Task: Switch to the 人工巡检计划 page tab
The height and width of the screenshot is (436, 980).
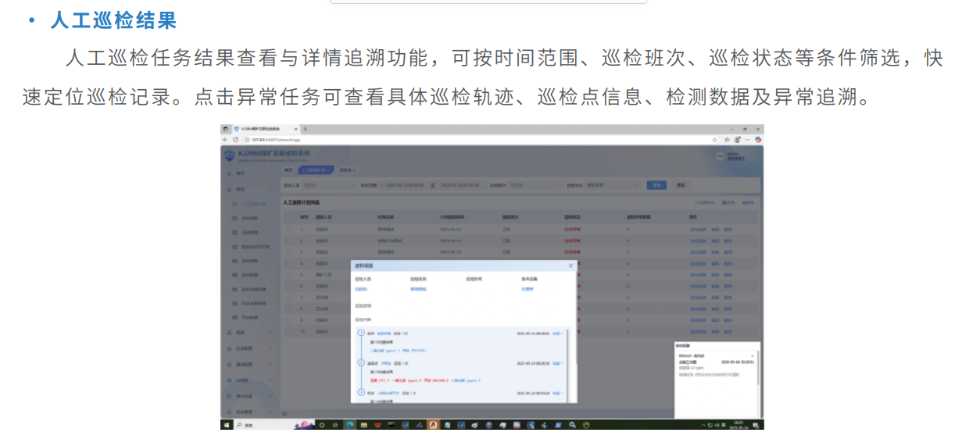Action: click(x=316, y=170)
